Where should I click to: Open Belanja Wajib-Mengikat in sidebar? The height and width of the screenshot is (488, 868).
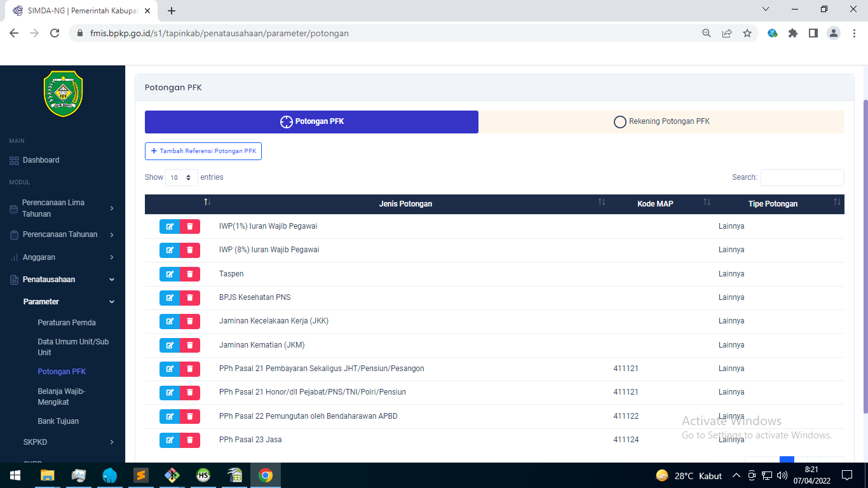click(x=62, y=396)
